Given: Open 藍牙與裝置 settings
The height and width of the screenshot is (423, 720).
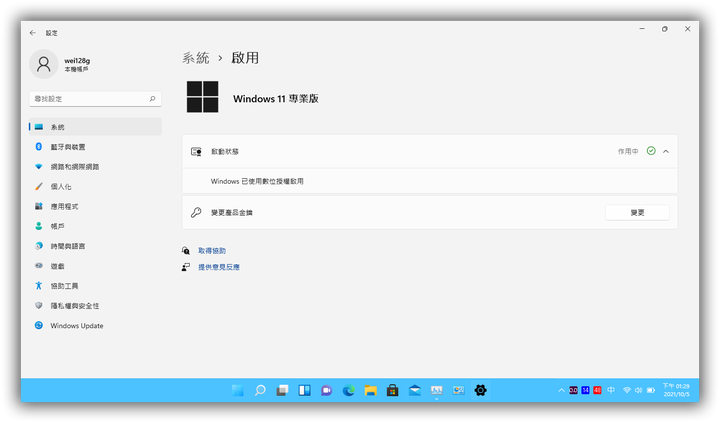Looking at the screenshot, I should (95, 147).
